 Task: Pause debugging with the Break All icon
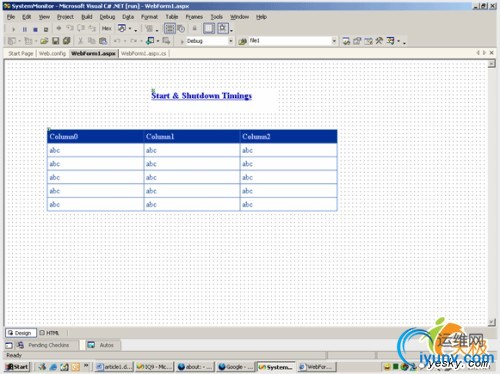(24, 29)
